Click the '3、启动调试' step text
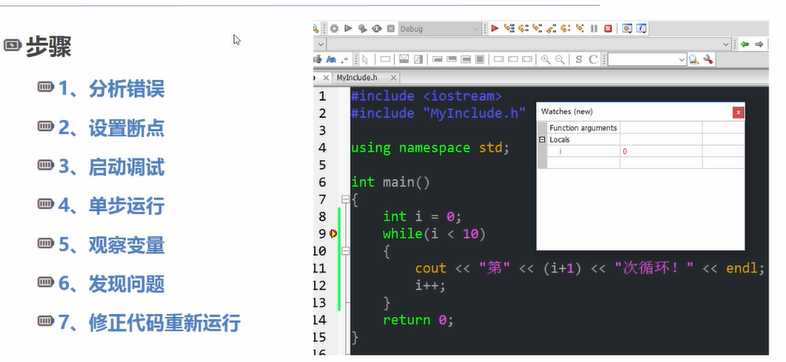Screen dimensions: 786x362 pos(111,167)
